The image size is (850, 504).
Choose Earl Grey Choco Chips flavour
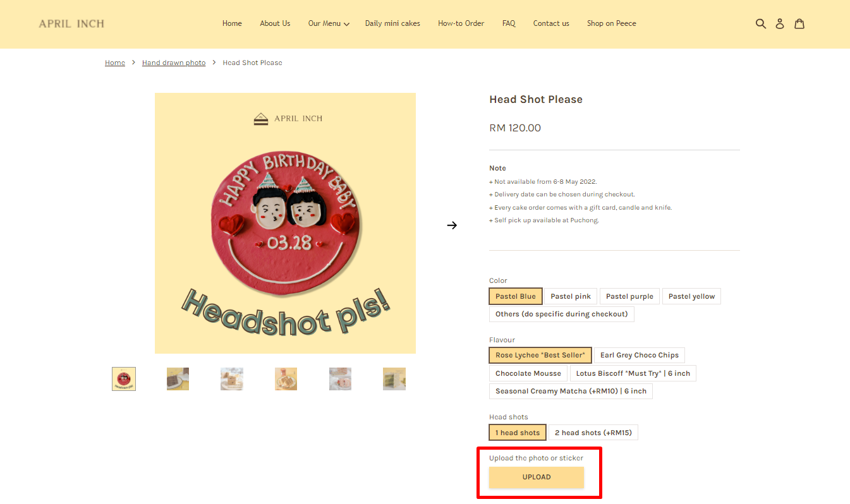pos(640,355)
